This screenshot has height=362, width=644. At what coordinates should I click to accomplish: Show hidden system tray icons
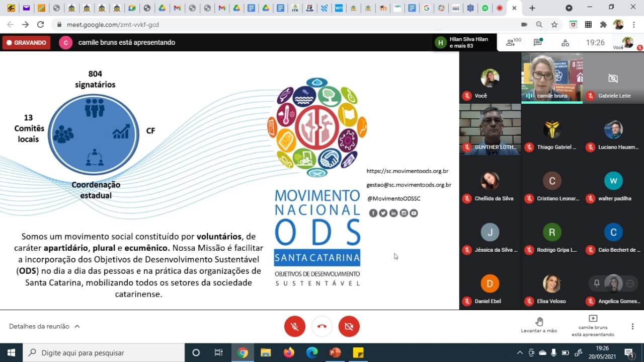(x=520, y=352)
